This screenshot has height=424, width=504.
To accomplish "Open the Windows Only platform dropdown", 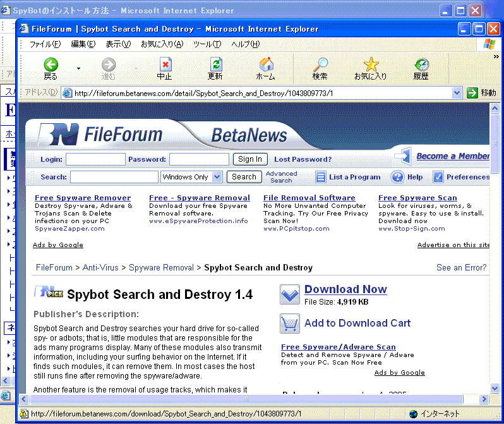I will pyautogui.click(x=191, y=177).
